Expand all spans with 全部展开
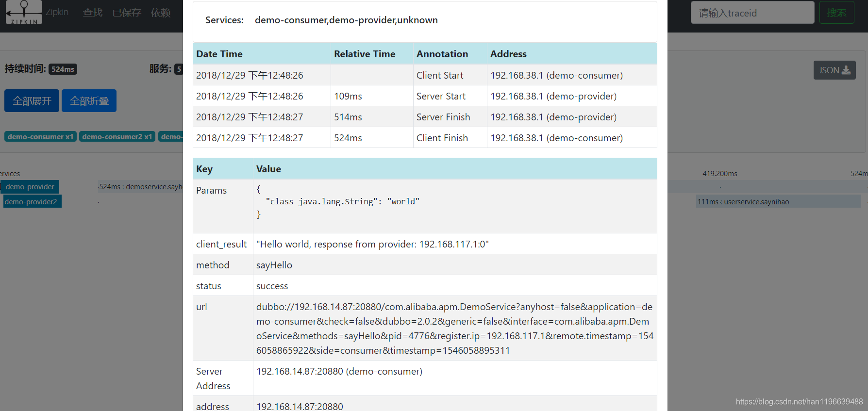 pos(32,101)
